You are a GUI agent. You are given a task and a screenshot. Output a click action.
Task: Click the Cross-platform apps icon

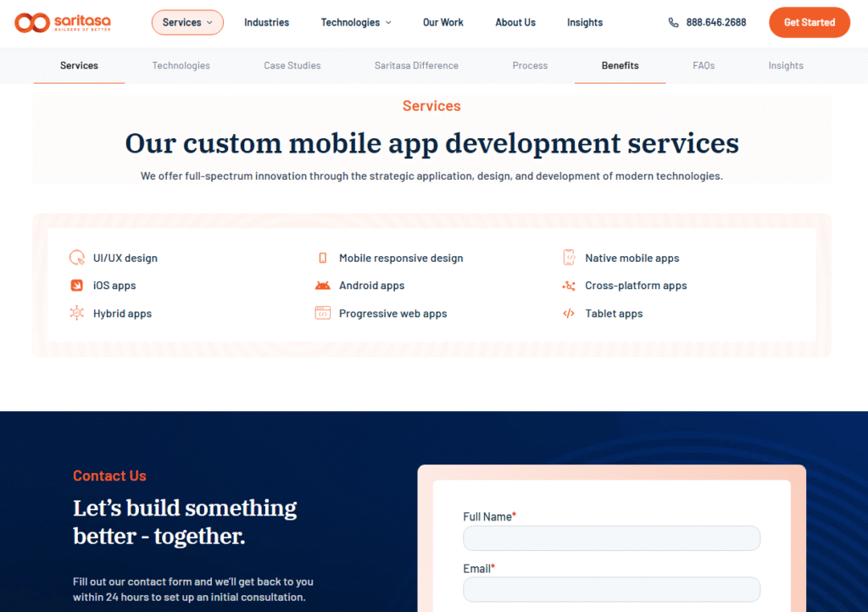[x=569, y=286]
